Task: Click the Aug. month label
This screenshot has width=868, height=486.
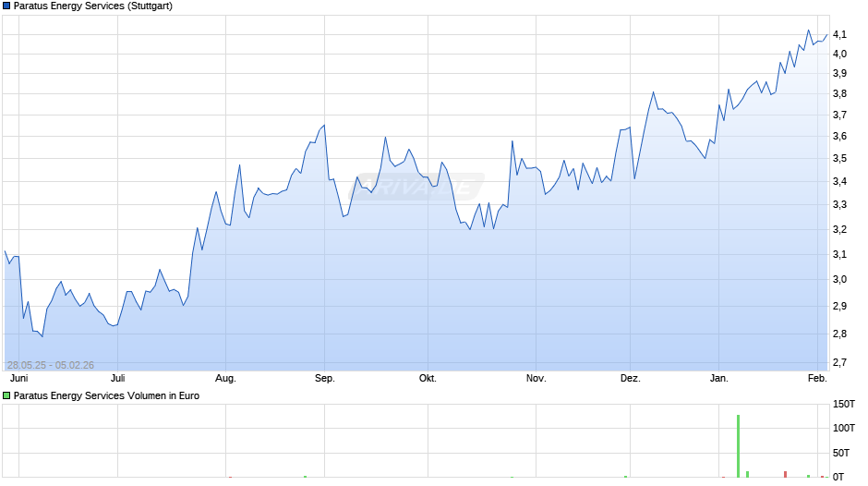Action: pyautogui.click(x=225, y=379)
